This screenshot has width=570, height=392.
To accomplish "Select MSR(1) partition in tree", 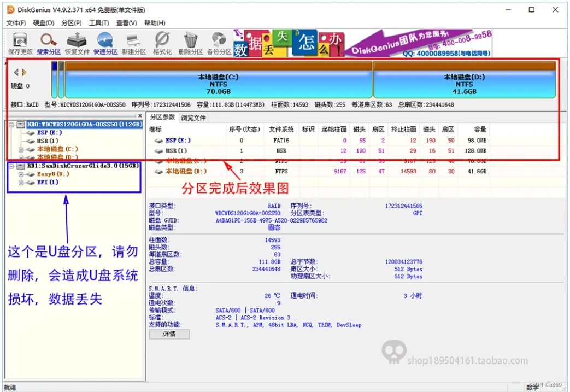I will point(47,141).
